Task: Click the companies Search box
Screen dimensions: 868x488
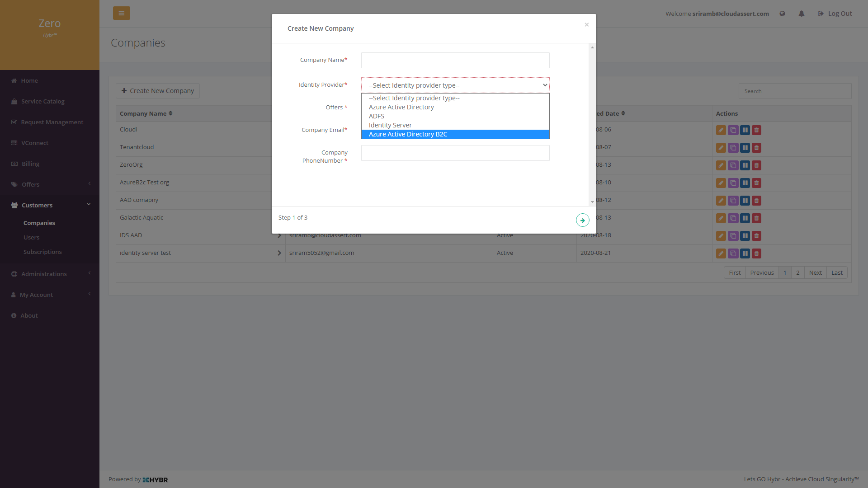Action: (795, 91)
